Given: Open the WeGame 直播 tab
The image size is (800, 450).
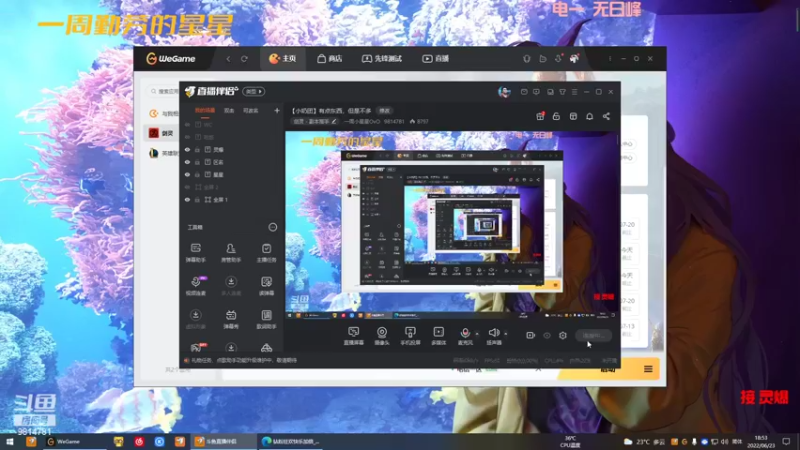Looking at the screenshot, I should tap(435, 59).
